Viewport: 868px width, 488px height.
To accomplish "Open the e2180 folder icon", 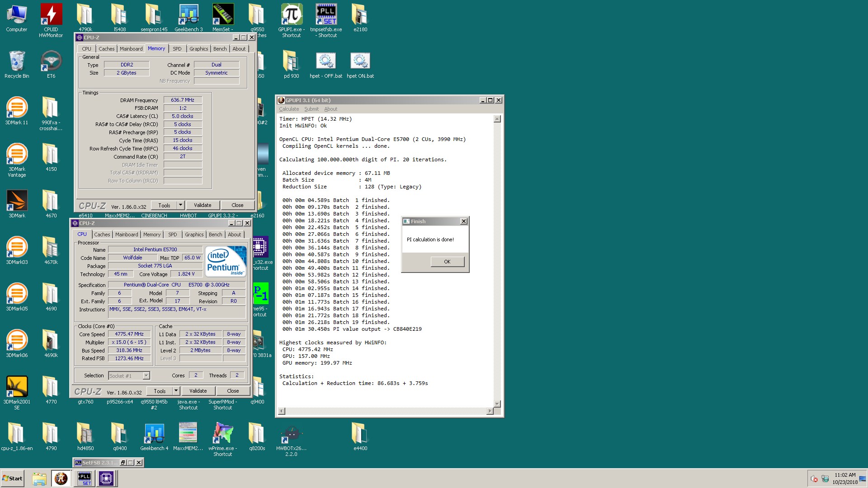I will (360, 18).
